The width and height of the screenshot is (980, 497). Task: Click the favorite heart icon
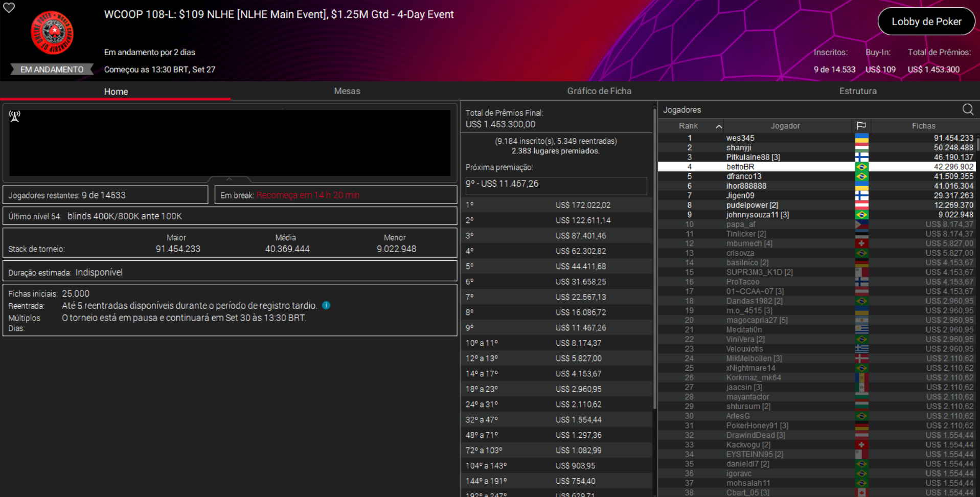9,8
